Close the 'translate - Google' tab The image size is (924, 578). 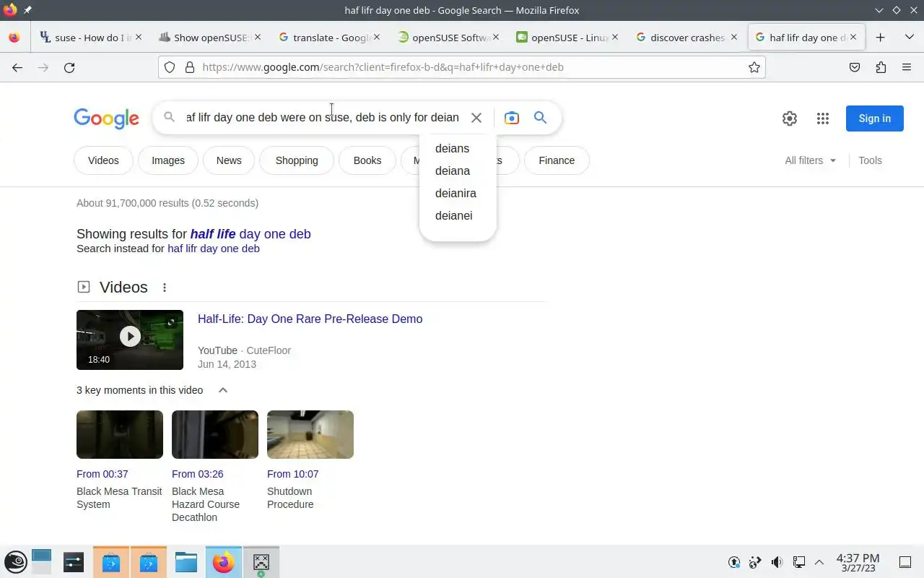[x=377, y=37]
